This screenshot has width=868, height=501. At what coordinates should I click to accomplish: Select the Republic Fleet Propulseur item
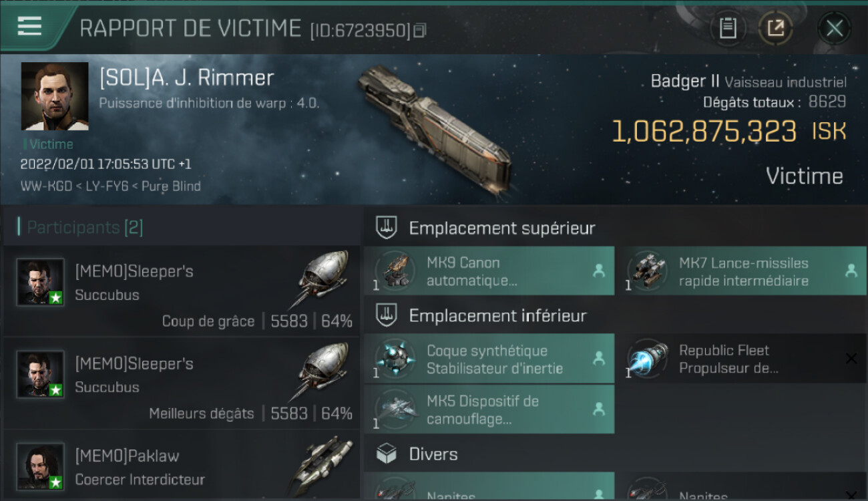coord(742,359)
